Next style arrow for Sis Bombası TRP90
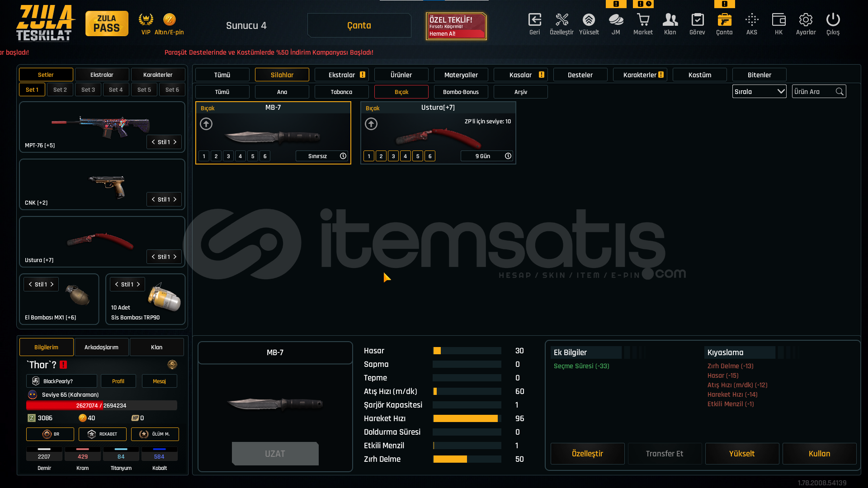 point(138,284)
